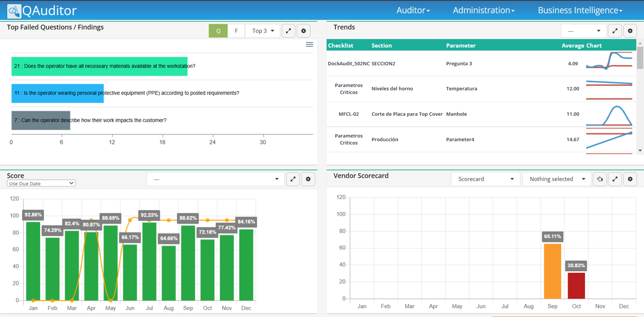Screen dimensions: 644x317
Task: Open the Top 3 dropdown
Action: [x=263, y=31]
